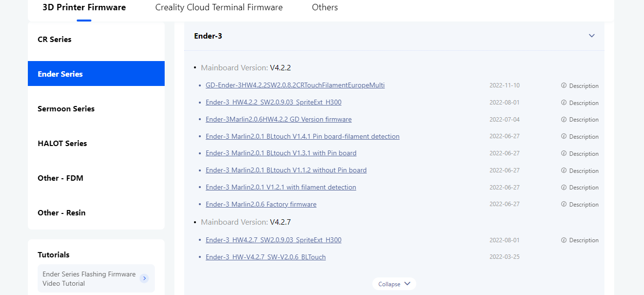Download Ender-3 Marlin2.0.6 Factory firmware link
The image size is (644, 295).
[x=261, y=204]
